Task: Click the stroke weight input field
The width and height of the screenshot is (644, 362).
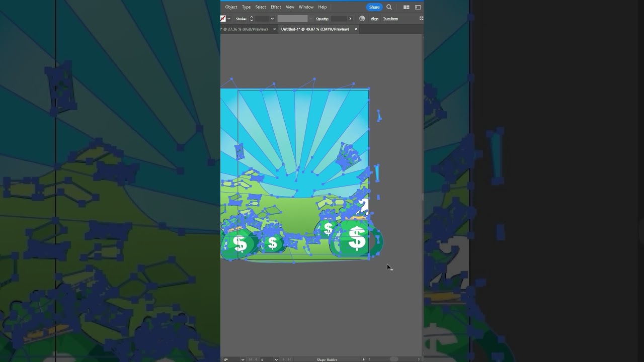Action: [x=262, y=19]
